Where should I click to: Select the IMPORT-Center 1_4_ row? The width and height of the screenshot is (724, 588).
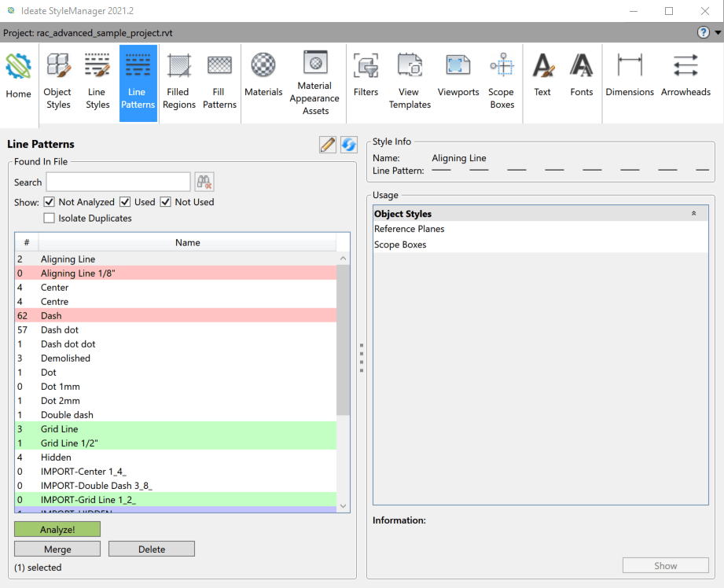[176, 472]
